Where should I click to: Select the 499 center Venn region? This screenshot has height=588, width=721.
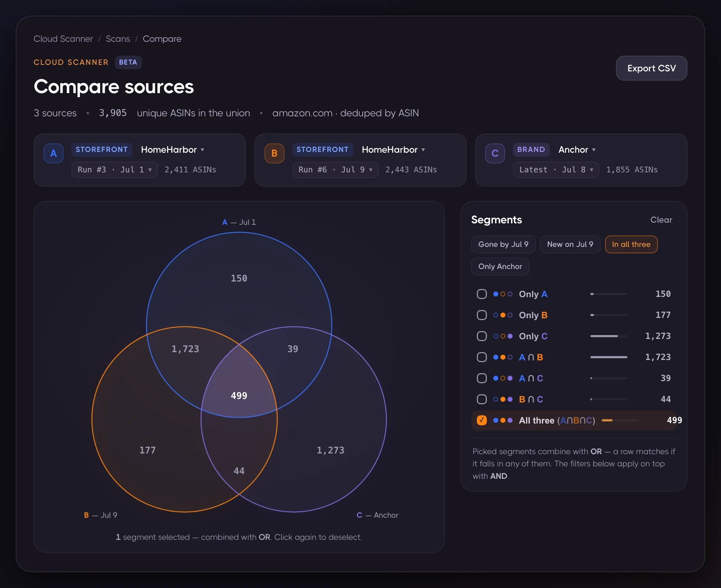239,395
